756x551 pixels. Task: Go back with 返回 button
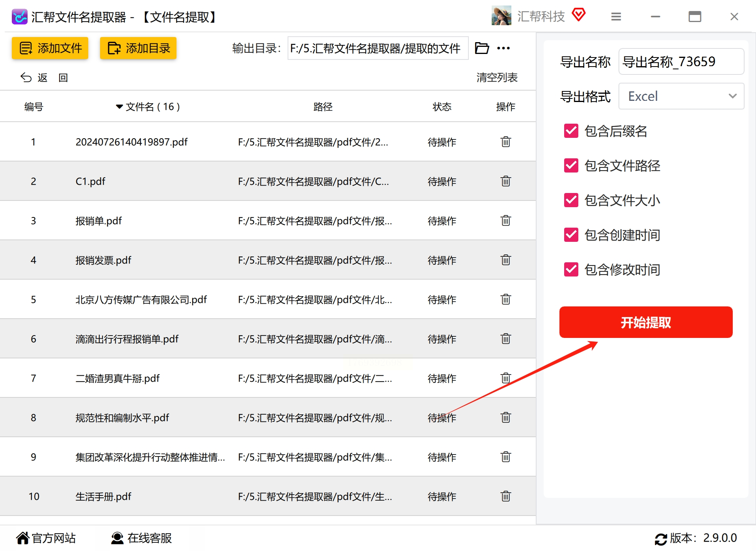(44, 78)
